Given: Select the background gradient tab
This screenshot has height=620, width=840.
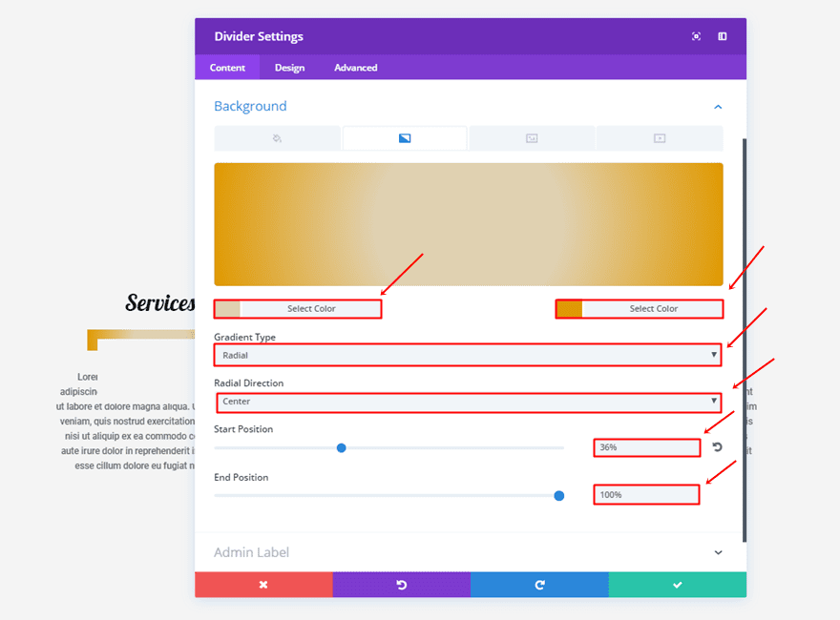Looking at the screenshot, I should 405,138.
